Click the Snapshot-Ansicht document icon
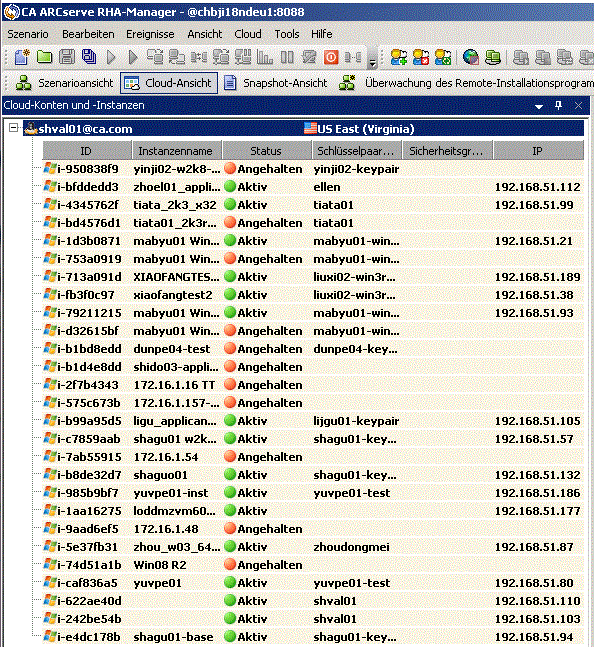This screenshot has width=594, height=647. 230,83
